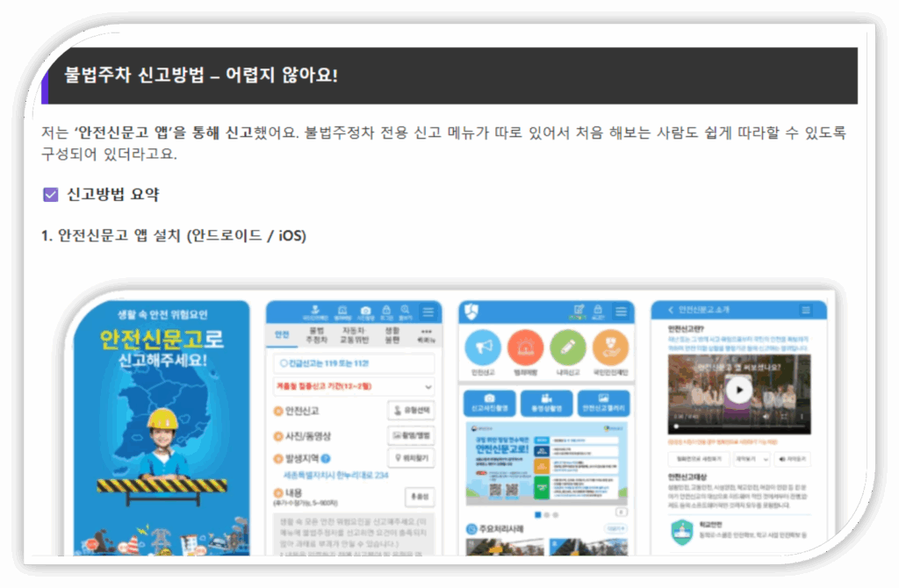The height and width of the screenshot is (588, 899).
Task: Open hamburger menu in the report form screen
Action: [428, 312]
